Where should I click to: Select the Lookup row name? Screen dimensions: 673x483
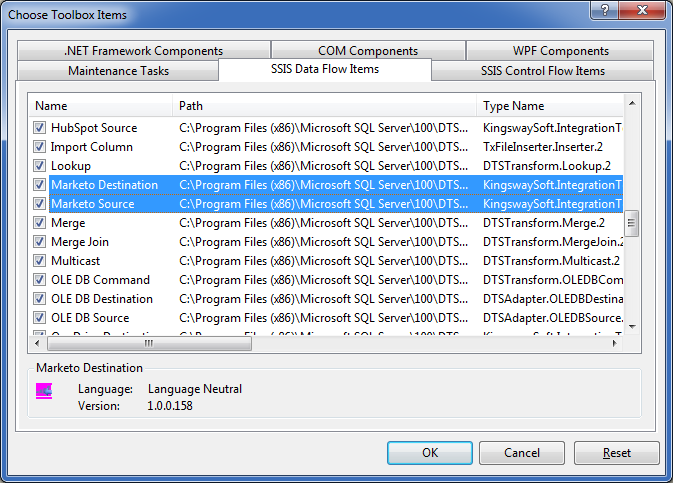tap(71, 166)
